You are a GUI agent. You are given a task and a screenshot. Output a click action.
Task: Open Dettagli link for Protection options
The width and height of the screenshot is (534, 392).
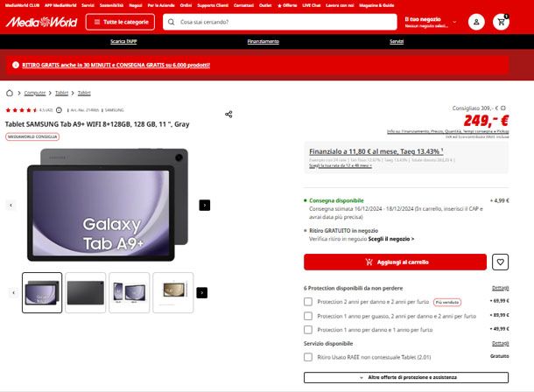click(500, 288)
